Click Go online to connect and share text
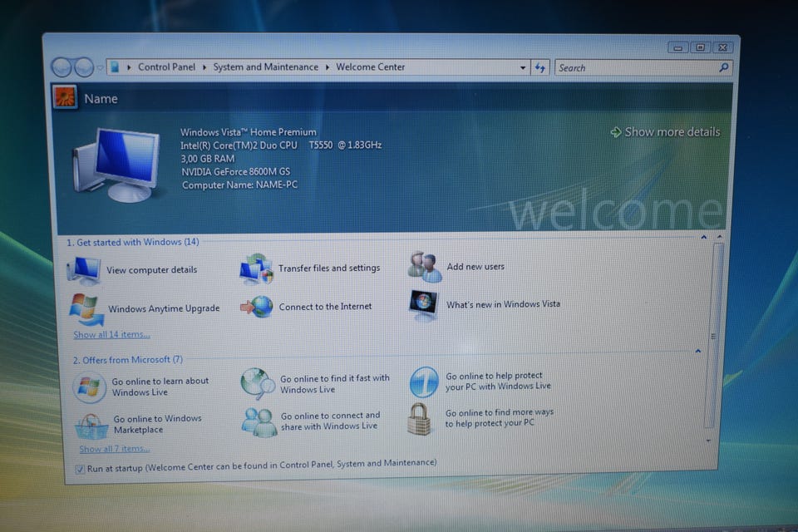 330,421
